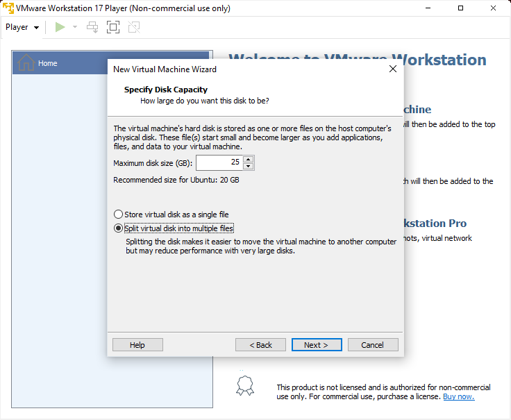Click Send Ctrl+Alt+Del toolbar icon
The width and height of the screenshot is (511, 420).
tap(92, 27)
